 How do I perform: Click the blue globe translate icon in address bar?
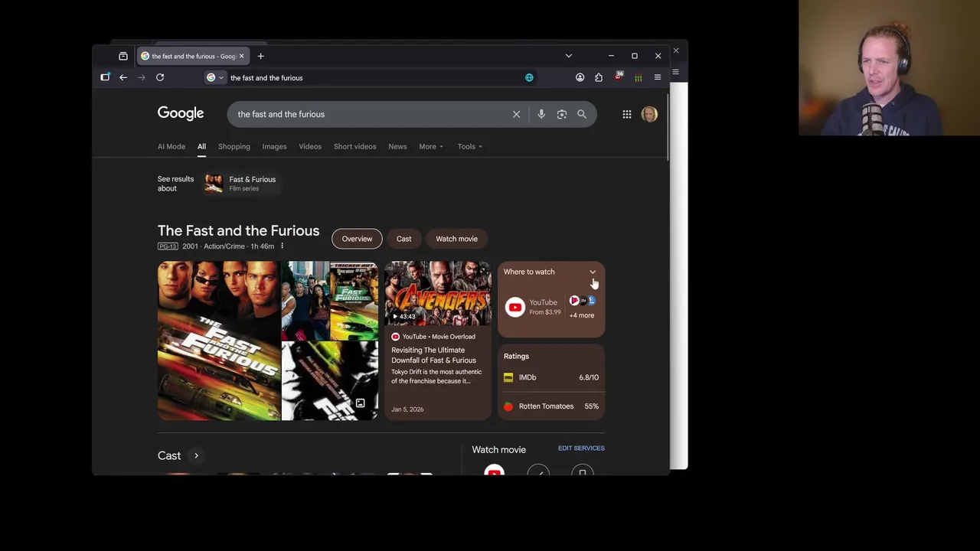[x=529, y=77]
